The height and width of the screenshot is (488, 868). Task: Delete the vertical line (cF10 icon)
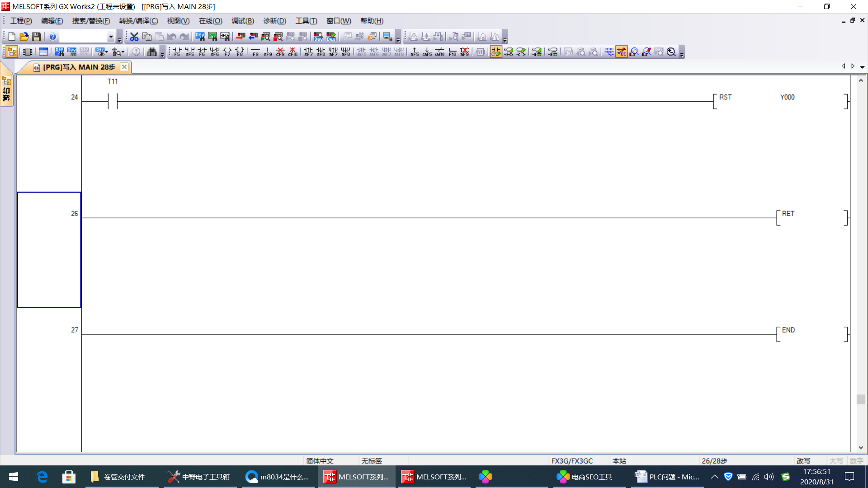[293, 52]
